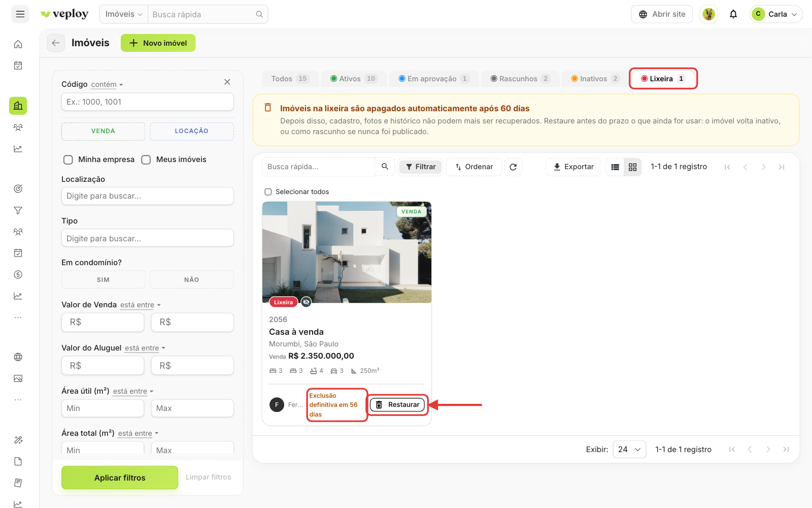Screen dimensions: 812x508
Task: Toggle LOCAÇÃO filter
Action: [x=192, y=131]
